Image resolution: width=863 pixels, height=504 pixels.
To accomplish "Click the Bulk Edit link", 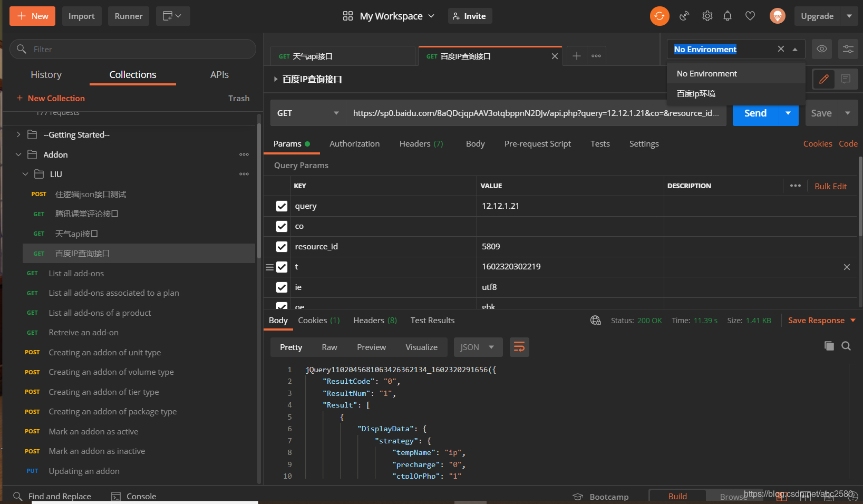I will tap(830, 186).
